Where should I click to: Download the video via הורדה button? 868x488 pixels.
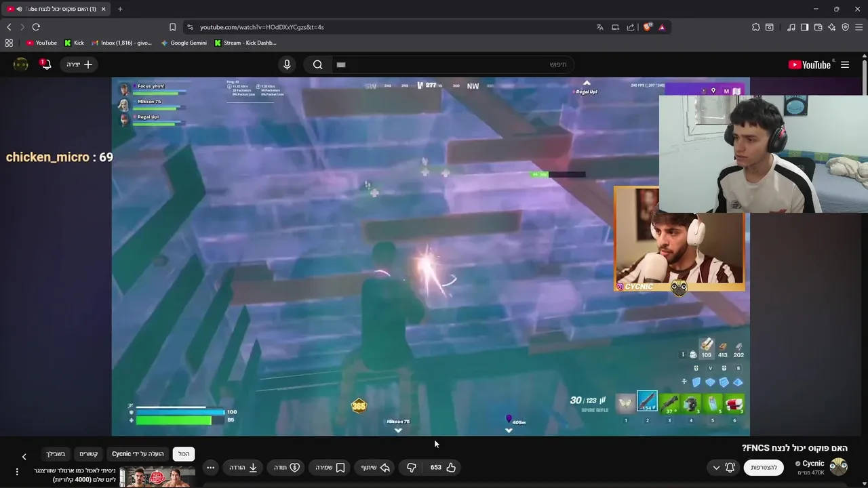click(243, 467)
